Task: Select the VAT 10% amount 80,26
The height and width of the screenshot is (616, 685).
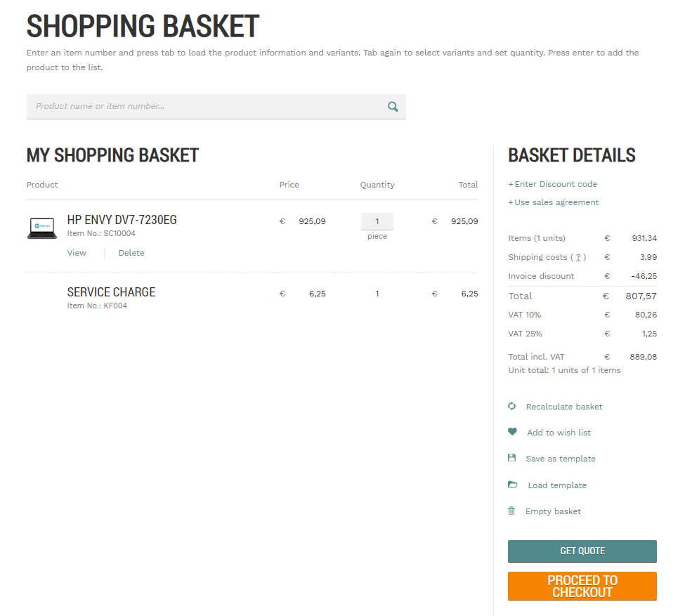Action: 646,315
